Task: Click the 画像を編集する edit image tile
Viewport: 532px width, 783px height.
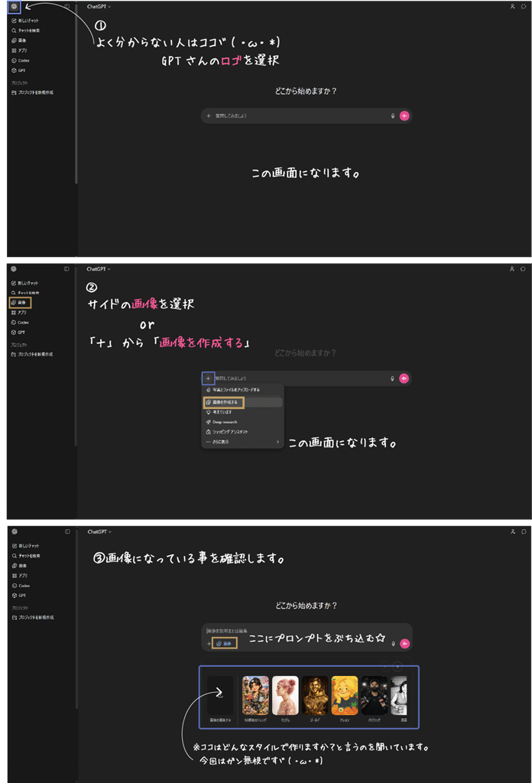Action: (x=220, y=695)
